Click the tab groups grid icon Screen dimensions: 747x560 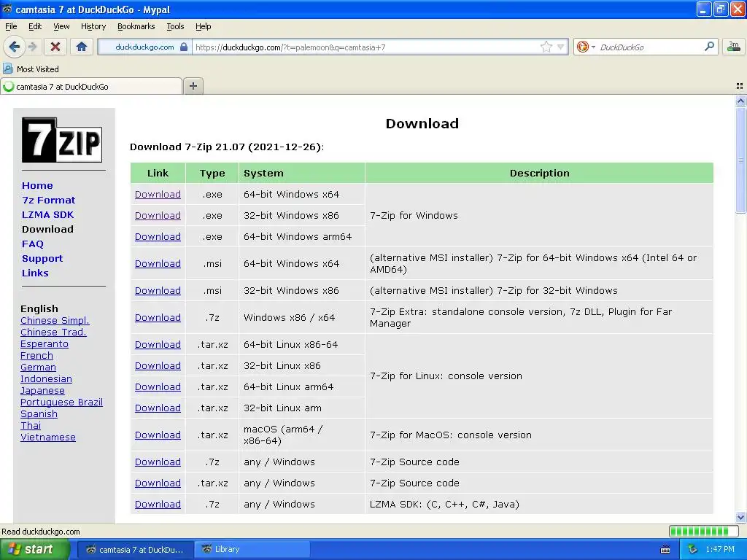(x=740, y=86)
